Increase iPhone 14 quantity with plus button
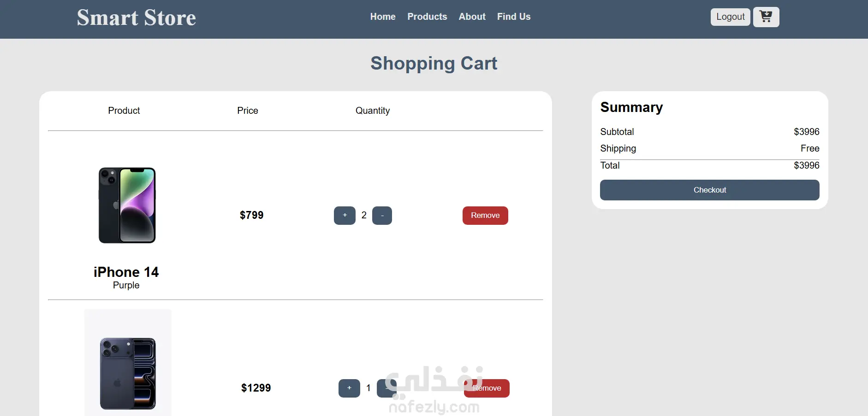Screen dimensions: 868x416 (x=345, y=216)
